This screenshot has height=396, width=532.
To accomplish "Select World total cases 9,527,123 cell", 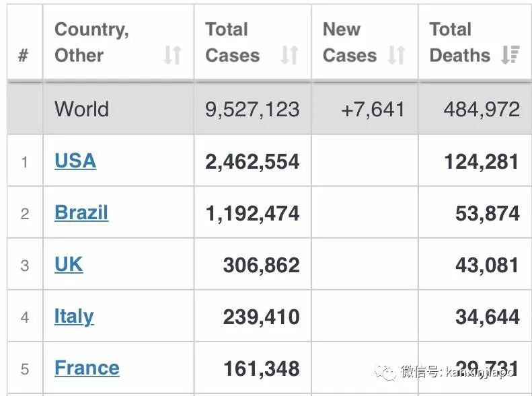I will click(252, 110).
